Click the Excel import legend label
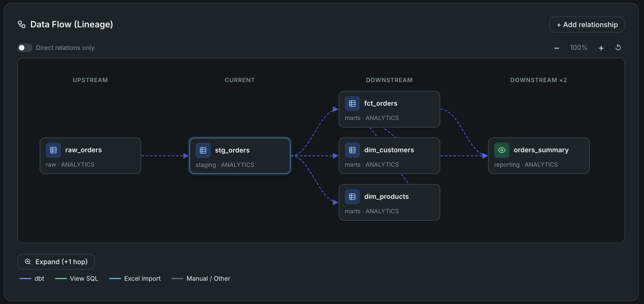Image resolution: width=644 pixels, height=304 pixels. coord(142,279)
